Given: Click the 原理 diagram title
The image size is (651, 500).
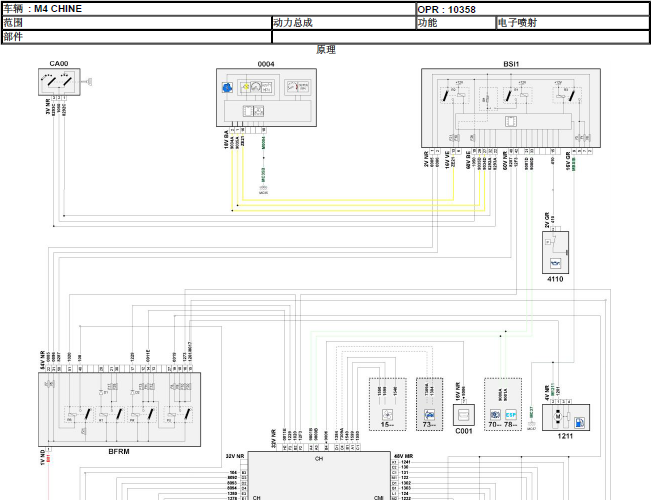Looking at the screenshot, I should point(326,50).
